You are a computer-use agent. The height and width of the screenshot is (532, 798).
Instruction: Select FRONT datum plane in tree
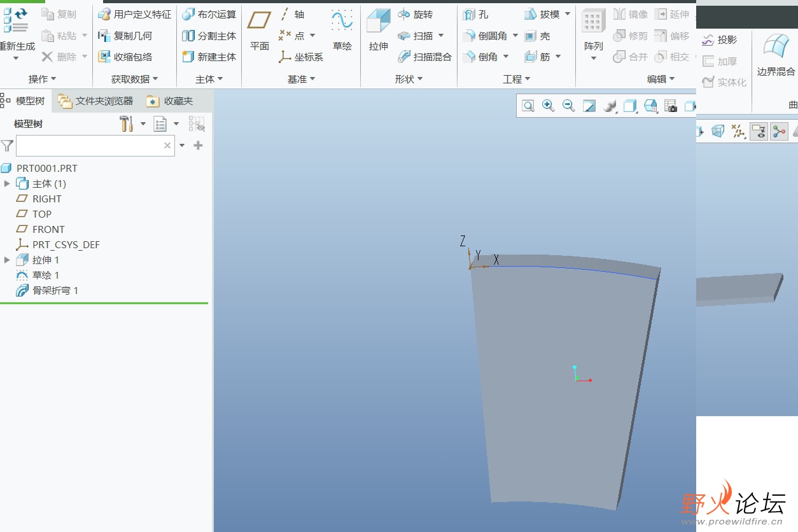(40, 230)
